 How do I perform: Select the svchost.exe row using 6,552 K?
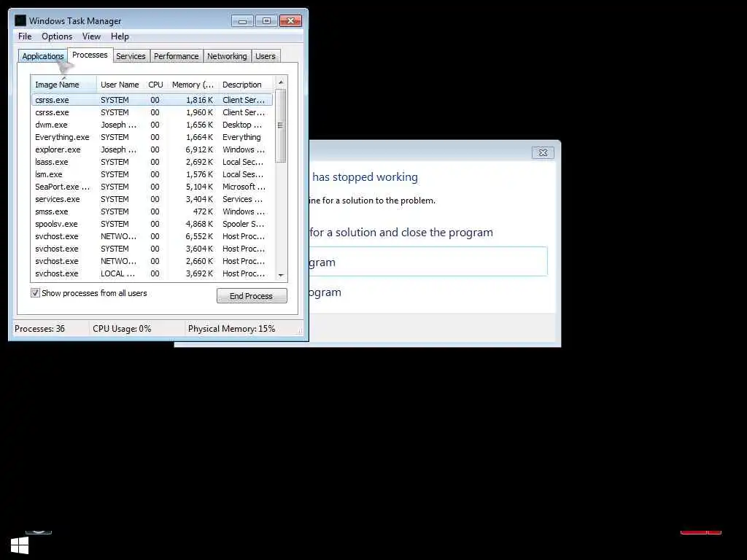click(x=152, y=236)
